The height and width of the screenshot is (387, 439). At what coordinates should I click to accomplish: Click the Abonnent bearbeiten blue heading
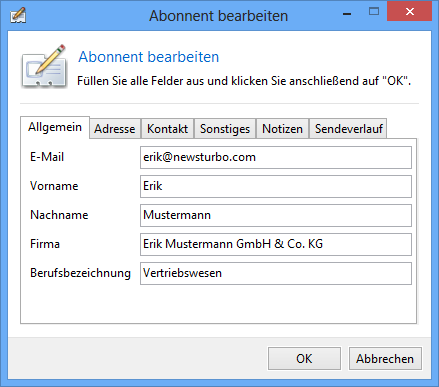click(149, 57)
